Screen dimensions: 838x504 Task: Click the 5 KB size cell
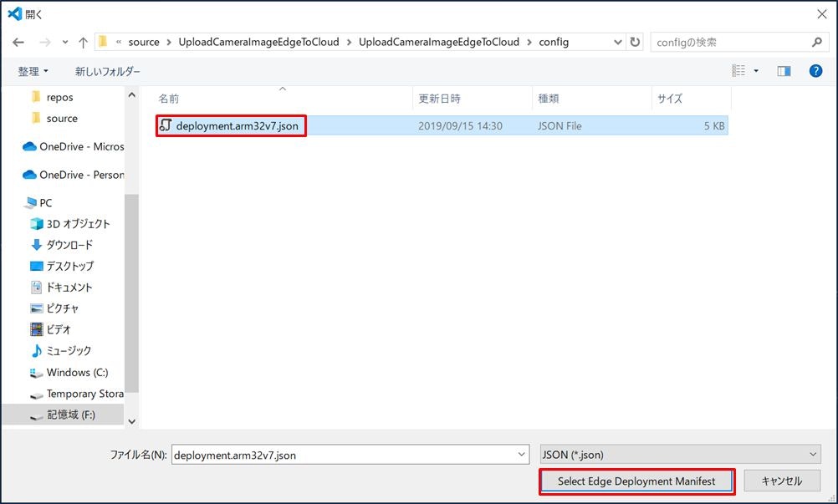714,126
